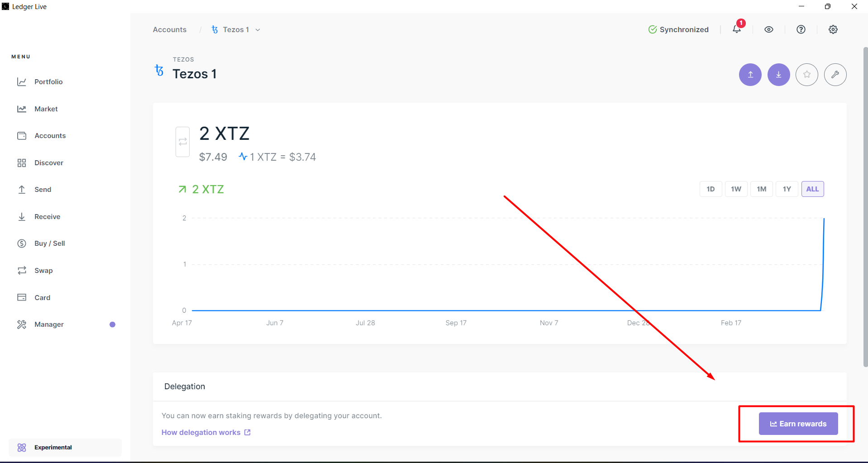The image size is (868, 463).
Task: Open the Market section
Action: [x=46, y=109]
